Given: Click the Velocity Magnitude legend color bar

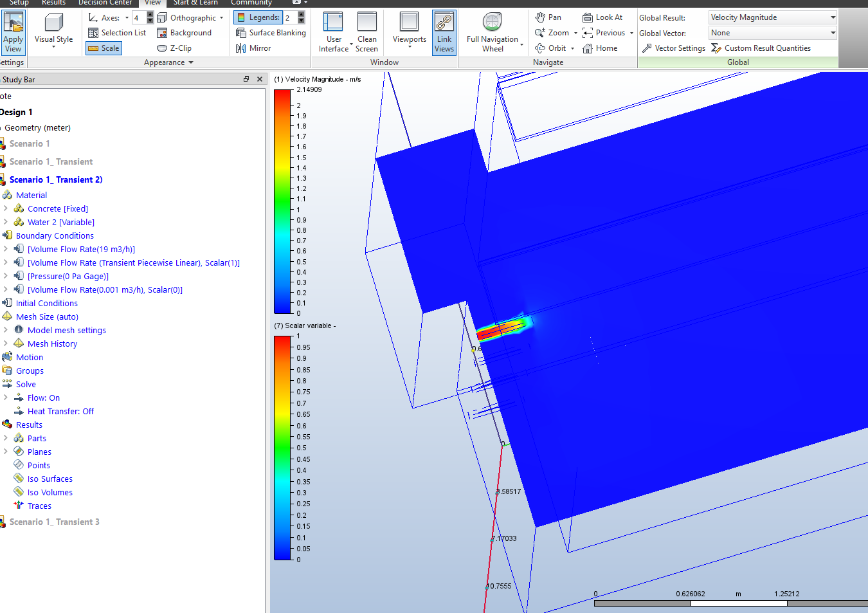Looking at the screenshot, I should (x=283, y=201).
